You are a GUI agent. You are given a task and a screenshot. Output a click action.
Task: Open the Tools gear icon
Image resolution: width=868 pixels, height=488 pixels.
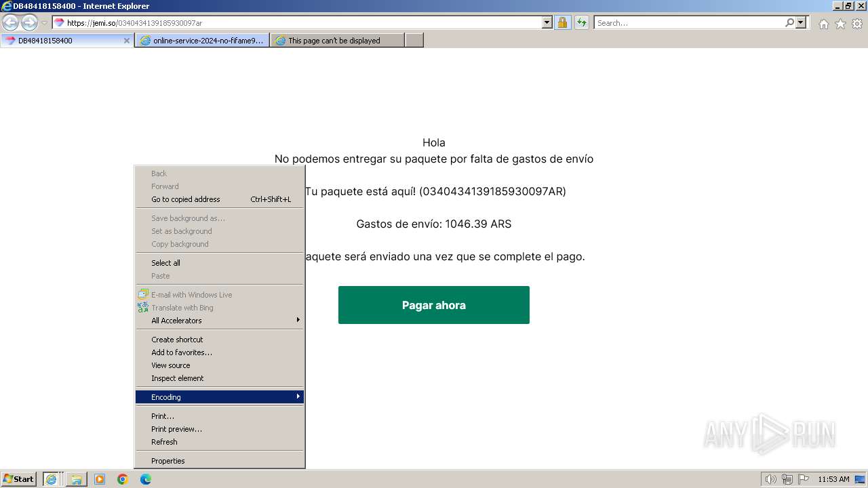click(857, 24)
